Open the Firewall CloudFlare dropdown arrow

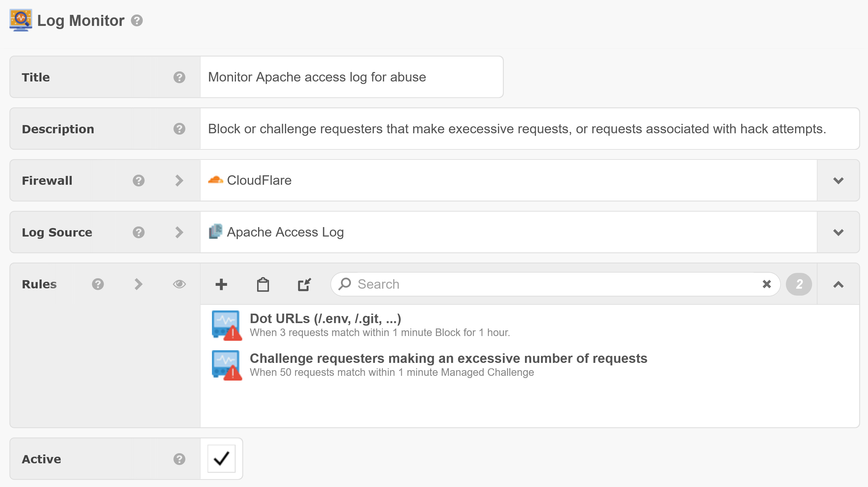pos(838,181)
